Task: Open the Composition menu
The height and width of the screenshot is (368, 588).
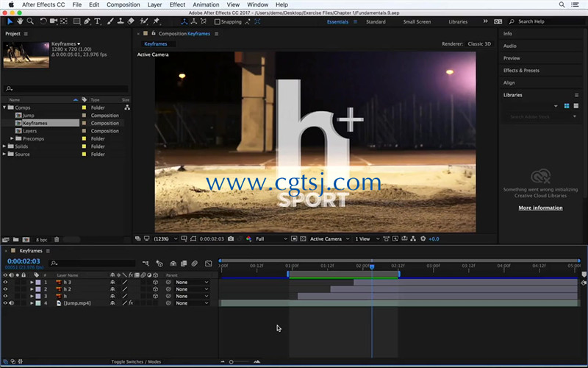Action: (123, 4)
